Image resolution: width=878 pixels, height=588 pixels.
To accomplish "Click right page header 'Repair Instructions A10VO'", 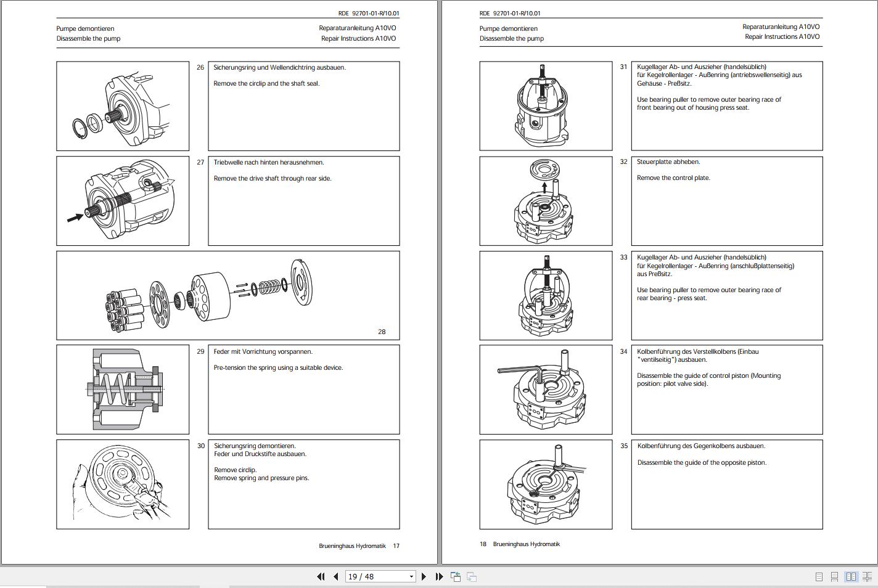I will (x=782, y=37).
